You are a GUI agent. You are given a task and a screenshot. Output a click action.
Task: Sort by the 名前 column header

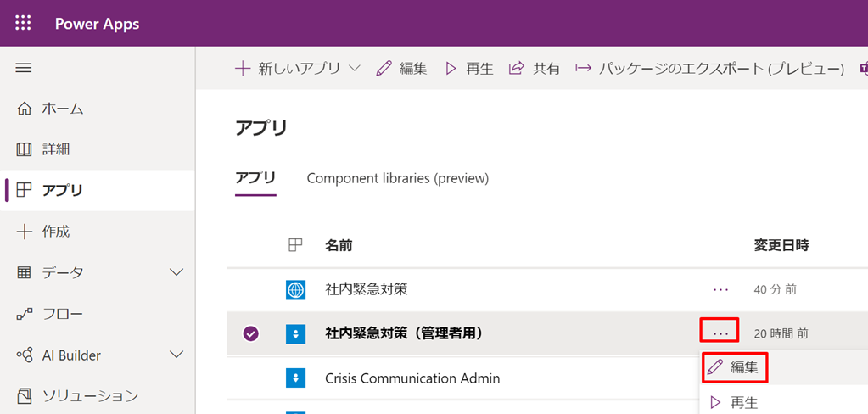coord(339,245)
